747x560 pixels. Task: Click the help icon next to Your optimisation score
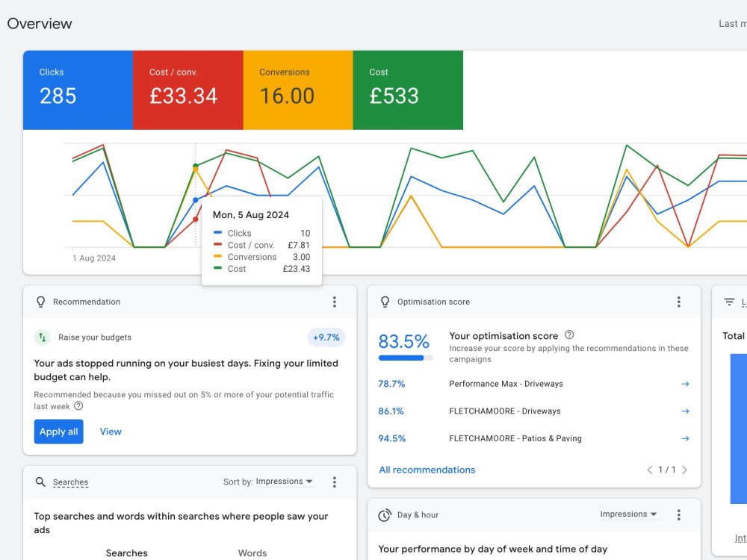(569, 335)
